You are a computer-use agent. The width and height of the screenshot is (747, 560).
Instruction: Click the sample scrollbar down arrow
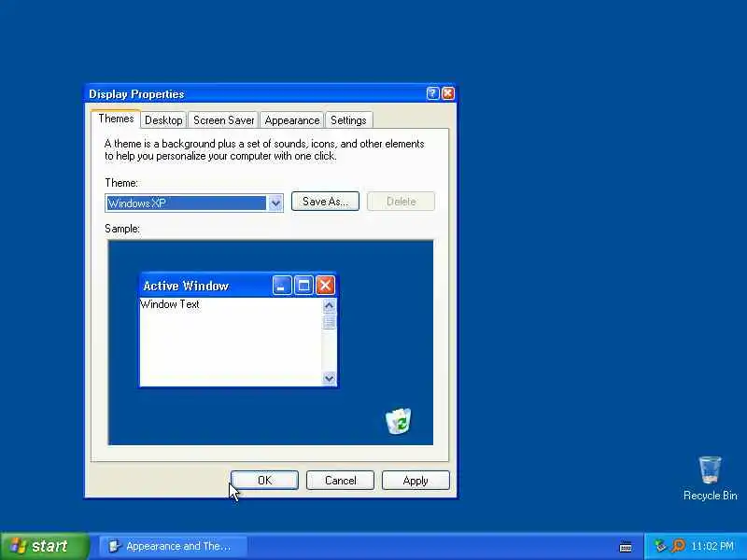coord(329,379)
